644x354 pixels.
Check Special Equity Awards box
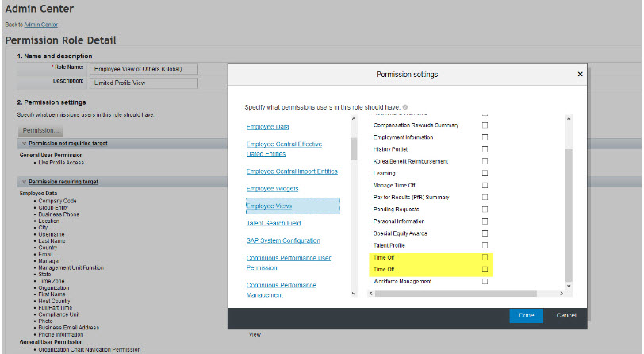[x=485, y=233]
